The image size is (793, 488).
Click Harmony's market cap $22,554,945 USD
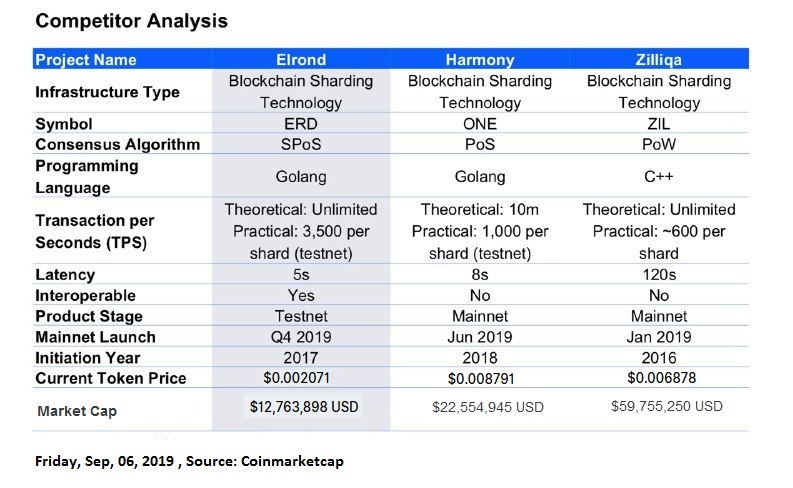click(488, 407)
